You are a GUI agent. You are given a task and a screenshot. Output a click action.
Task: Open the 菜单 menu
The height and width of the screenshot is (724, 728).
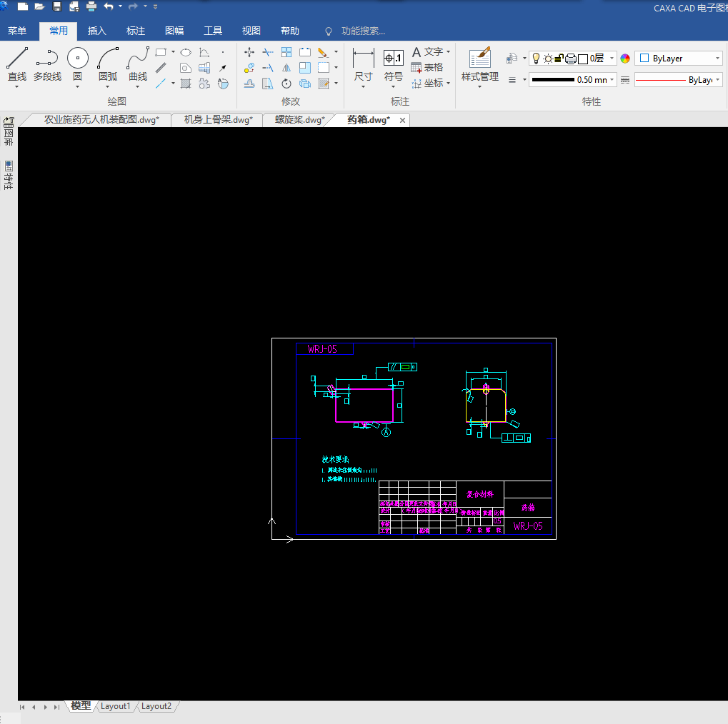coord(17,31)
